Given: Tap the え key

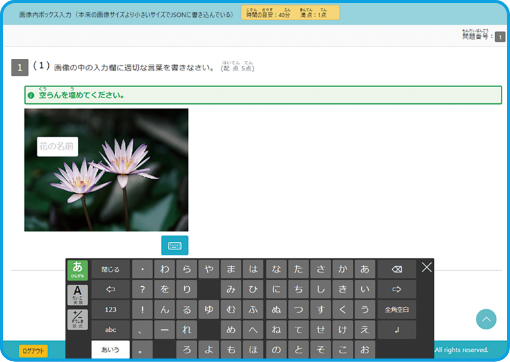Looking at the screenshot, I should 365,330.
